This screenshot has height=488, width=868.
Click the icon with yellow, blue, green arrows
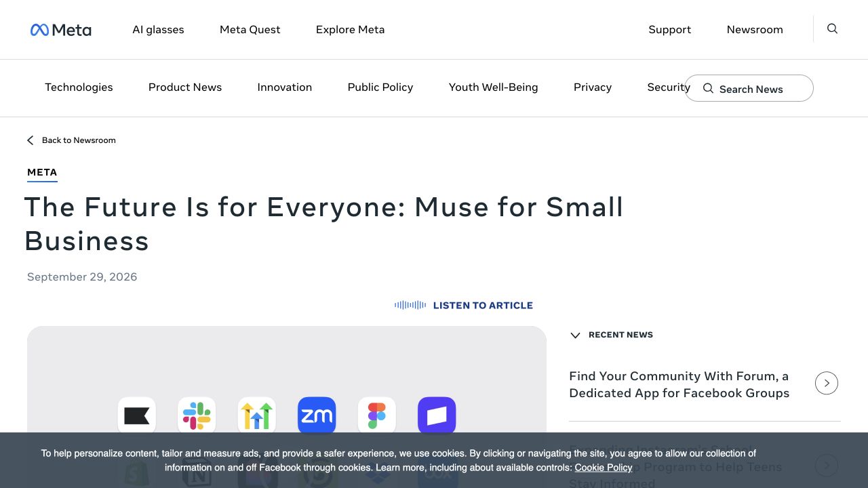257,415
